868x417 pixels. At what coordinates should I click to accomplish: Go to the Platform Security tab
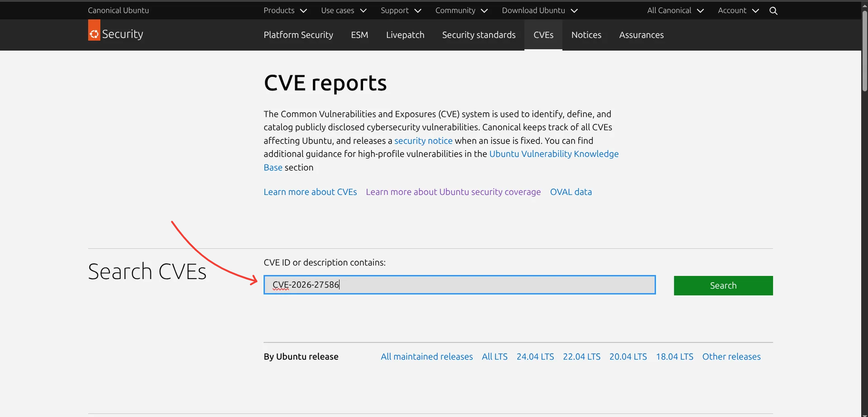pos(298,35)
